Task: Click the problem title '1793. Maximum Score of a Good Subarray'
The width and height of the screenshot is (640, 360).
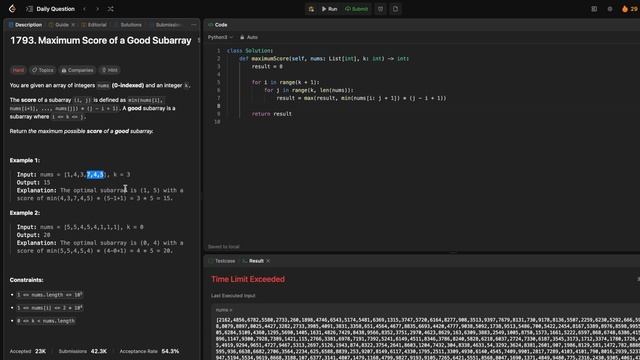Action: [x=100, y=40]
